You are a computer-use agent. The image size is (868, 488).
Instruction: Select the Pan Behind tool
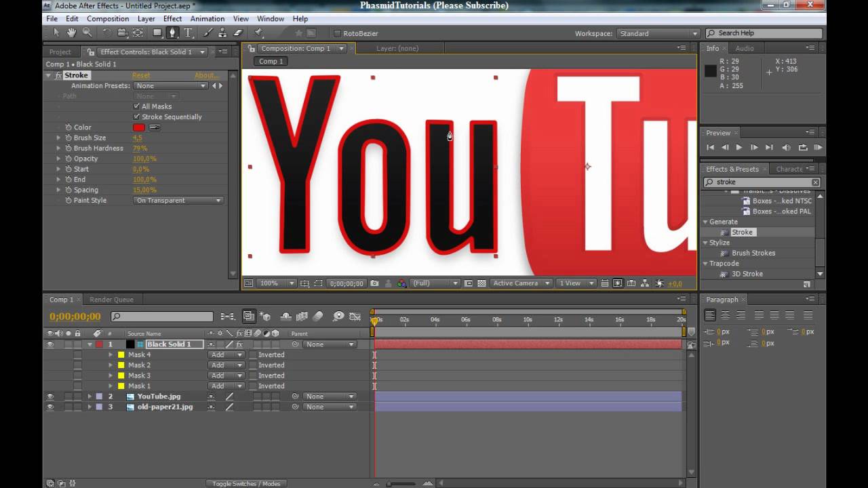[138, 33]
